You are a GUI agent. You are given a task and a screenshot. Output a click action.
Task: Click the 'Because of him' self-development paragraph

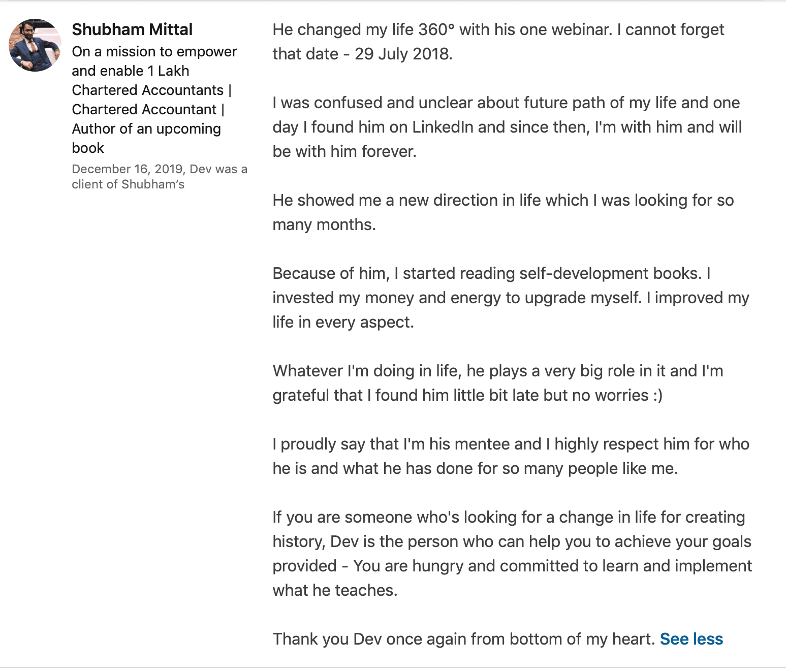[x=511, y=298]
